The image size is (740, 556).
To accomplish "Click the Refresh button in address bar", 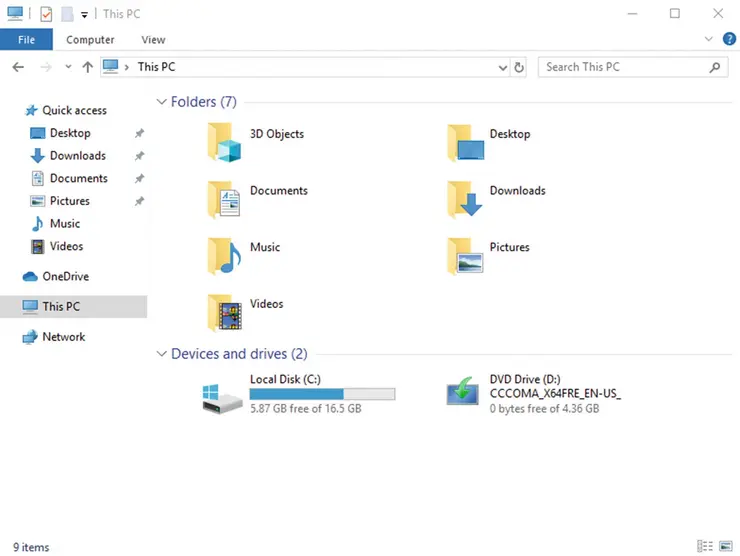I will [x=519, y=67].
